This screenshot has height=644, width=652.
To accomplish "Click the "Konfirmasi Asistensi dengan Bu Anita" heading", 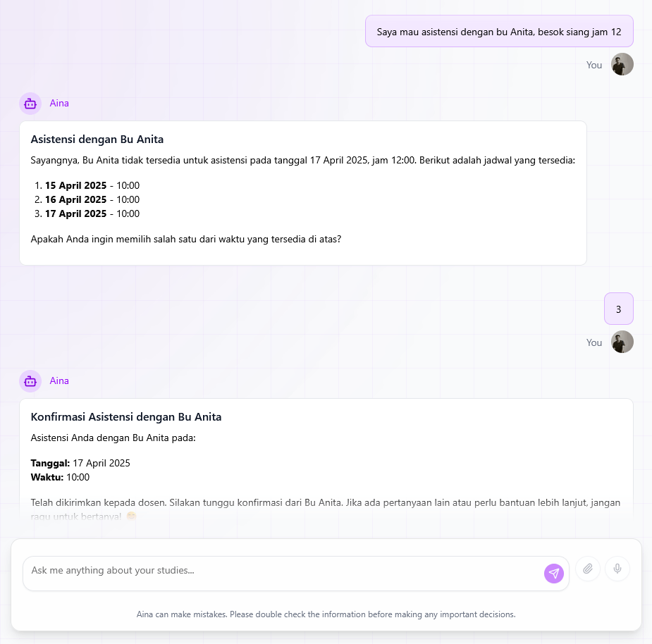I will pyautogui.click(x=125, y=416).
